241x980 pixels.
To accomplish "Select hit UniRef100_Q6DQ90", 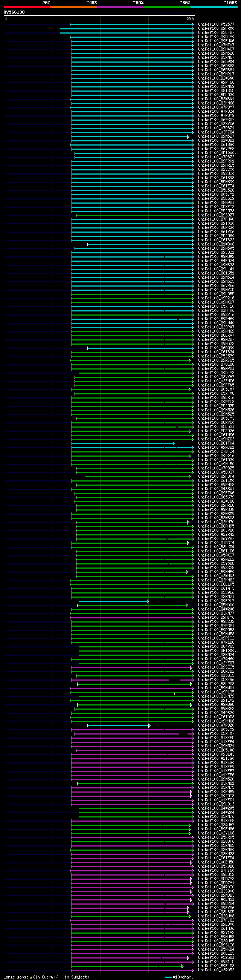I will point(216,348).
